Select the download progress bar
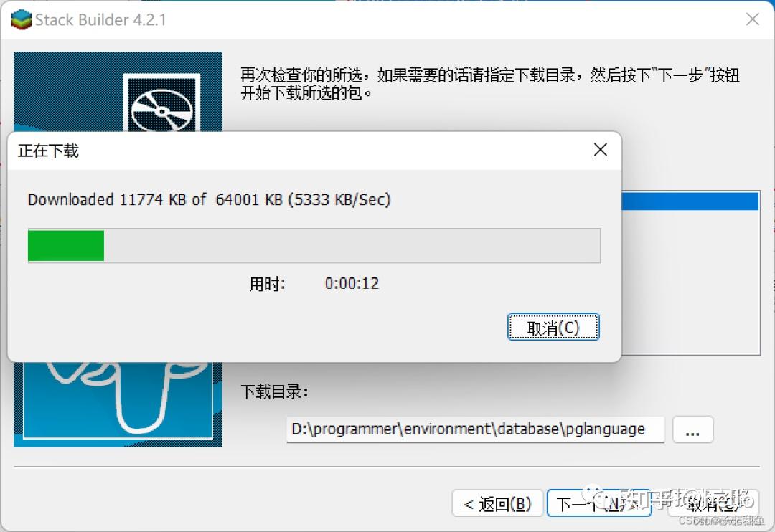This screenshot has width=775, height=532. pyautogui.click(x=314, y=245)
